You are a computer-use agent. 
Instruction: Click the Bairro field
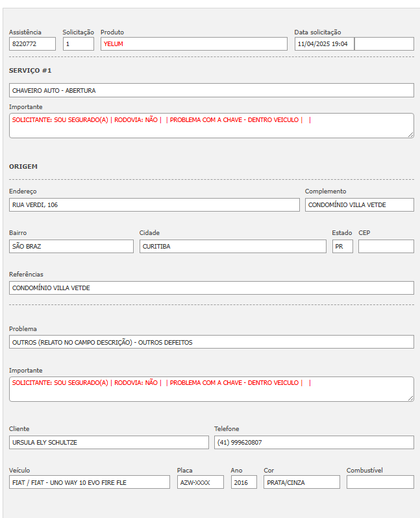pos(71,247)
